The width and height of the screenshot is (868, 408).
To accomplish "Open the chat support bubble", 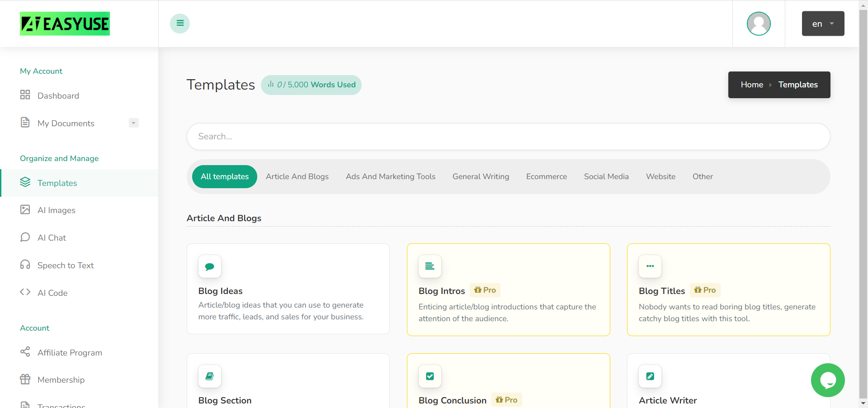I will point(828,380).
